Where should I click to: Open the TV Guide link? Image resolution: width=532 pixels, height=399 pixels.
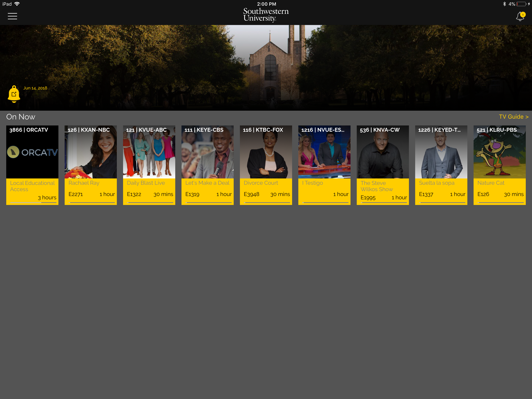point(514,117)
